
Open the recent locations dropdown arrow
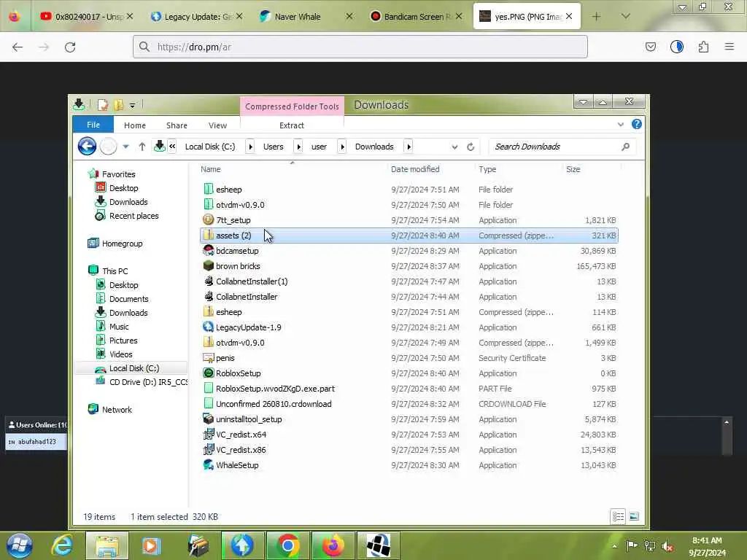(x=125, y=147)
